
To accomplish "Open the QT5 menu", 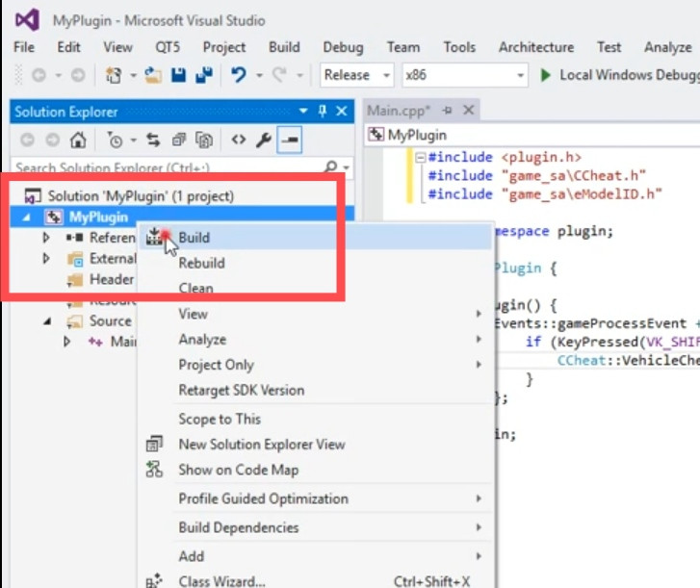I will click(x=168, y=47).
